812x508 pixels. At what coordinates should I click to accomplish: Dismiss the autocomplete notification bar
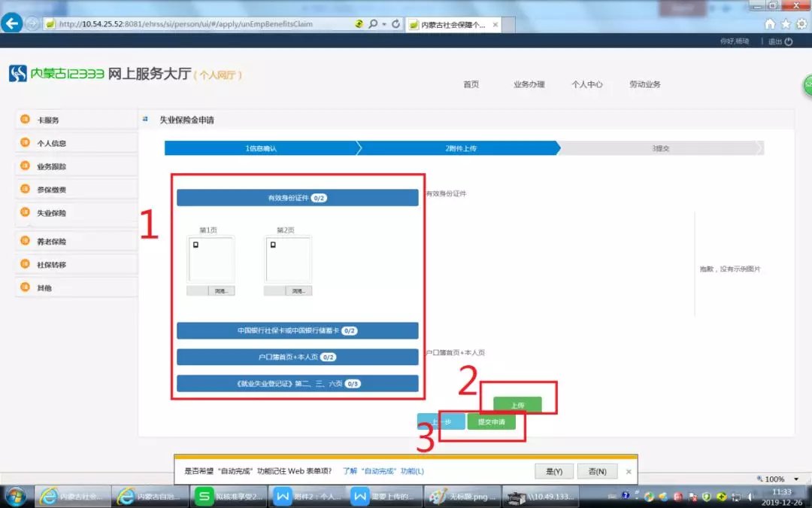click(629, 472)
